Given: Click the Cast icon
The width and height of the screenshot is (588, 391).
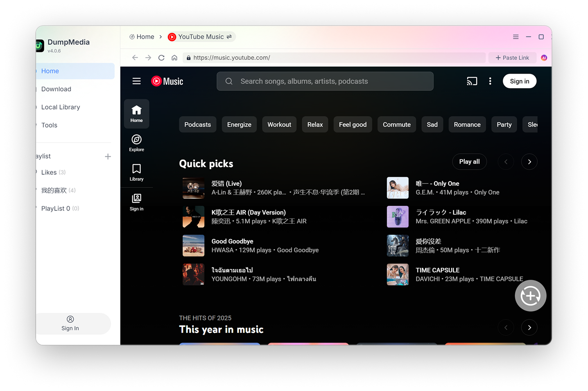Looking at the screenshot, I should tap(472, 81).
